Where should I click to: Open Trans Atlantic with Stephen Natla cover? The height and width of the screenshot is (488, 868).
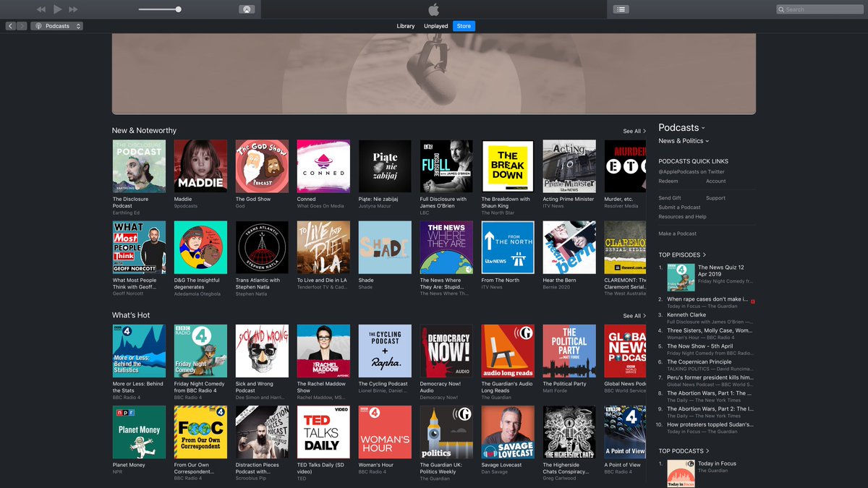[262, 247]
